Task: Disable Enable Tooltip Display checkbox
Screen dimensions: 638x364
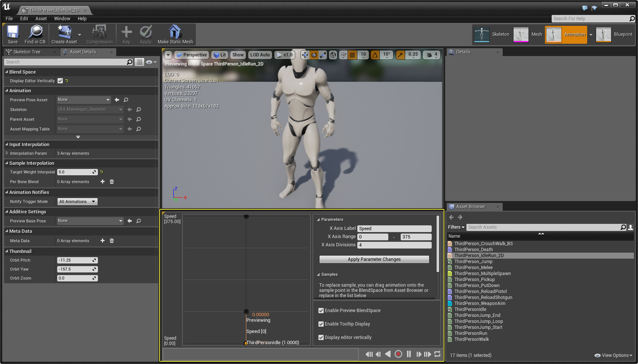Action: (321, 324)
